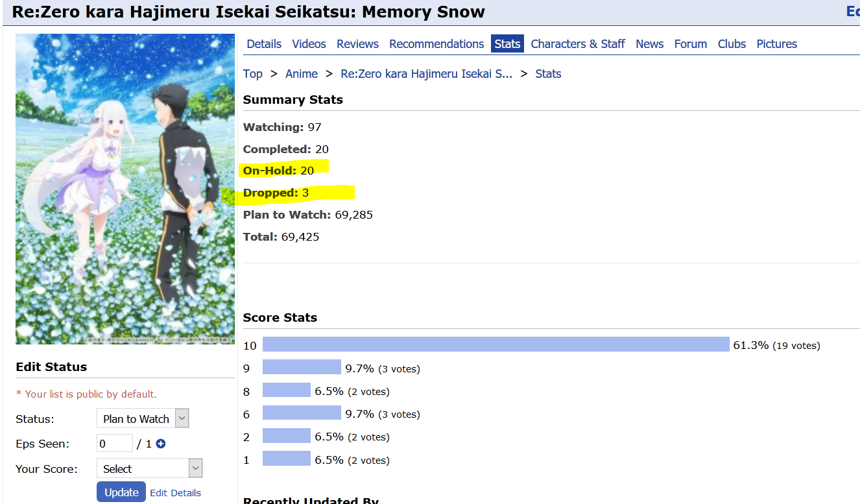
Task: Switch to the Forum tab
Action: [x=691, y=44]
